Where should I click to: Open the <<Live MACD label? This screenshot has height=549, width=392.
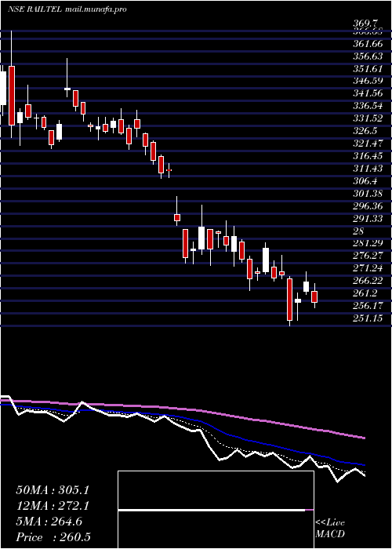[330, 529]
